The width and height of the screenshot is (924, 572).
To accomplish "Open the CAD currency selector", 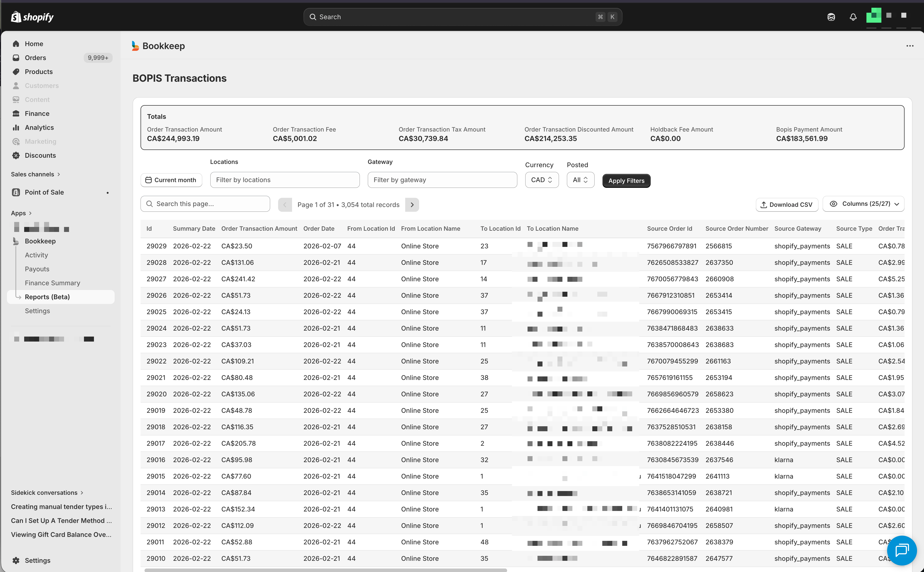I will (x=541, y=180).
